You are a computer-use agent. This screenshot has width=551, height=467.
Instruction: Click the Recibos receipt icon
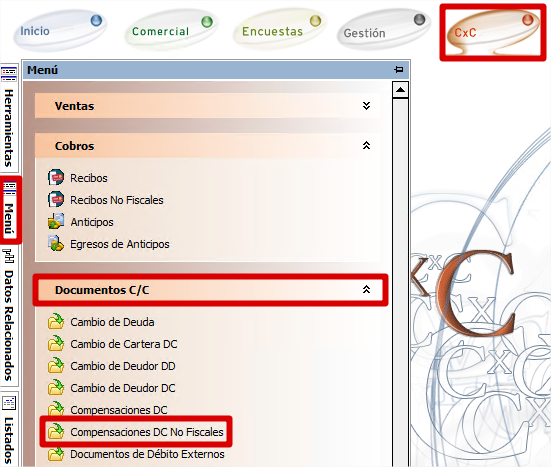56,177
